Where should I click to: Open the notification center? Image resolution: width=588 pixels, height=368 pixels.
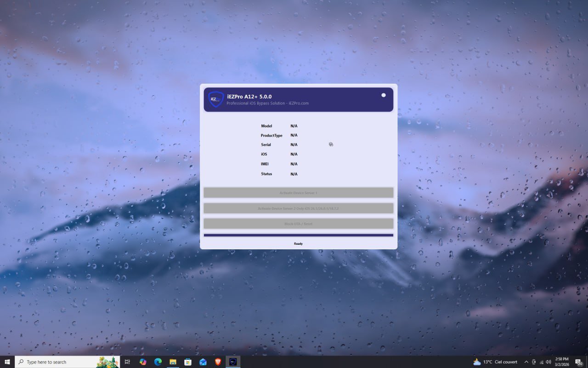click(579, 362)
